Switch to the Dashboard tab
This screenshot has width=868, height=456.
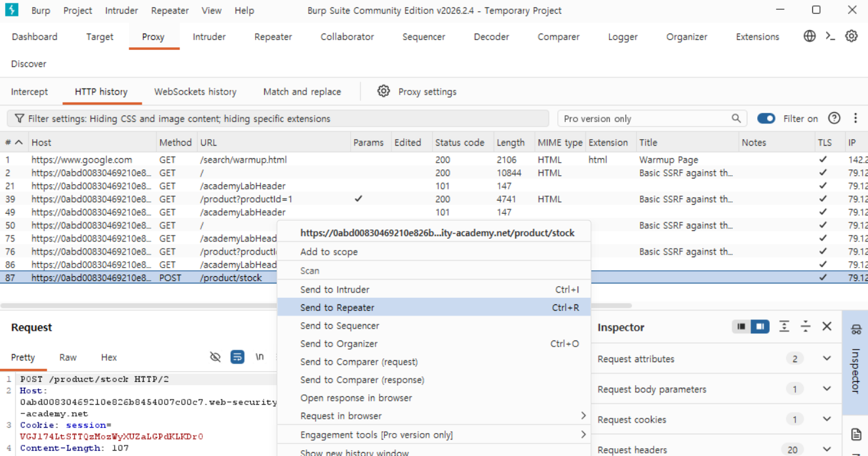click(35, 37)
